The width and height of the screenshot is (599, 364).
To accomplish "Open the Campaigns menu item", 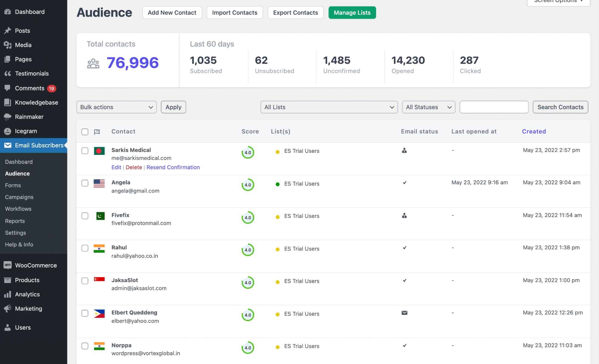I will point(19,197).
